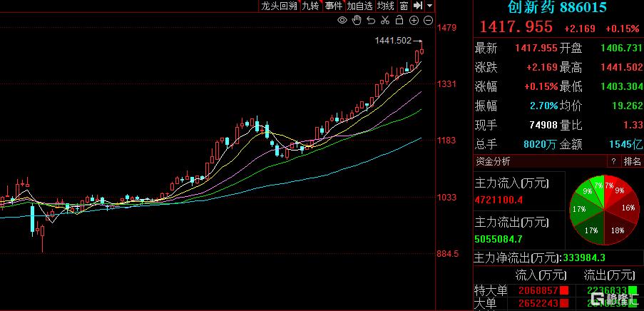Zoom out with the minus circle icon
The image size is (644, 311).
428,20
